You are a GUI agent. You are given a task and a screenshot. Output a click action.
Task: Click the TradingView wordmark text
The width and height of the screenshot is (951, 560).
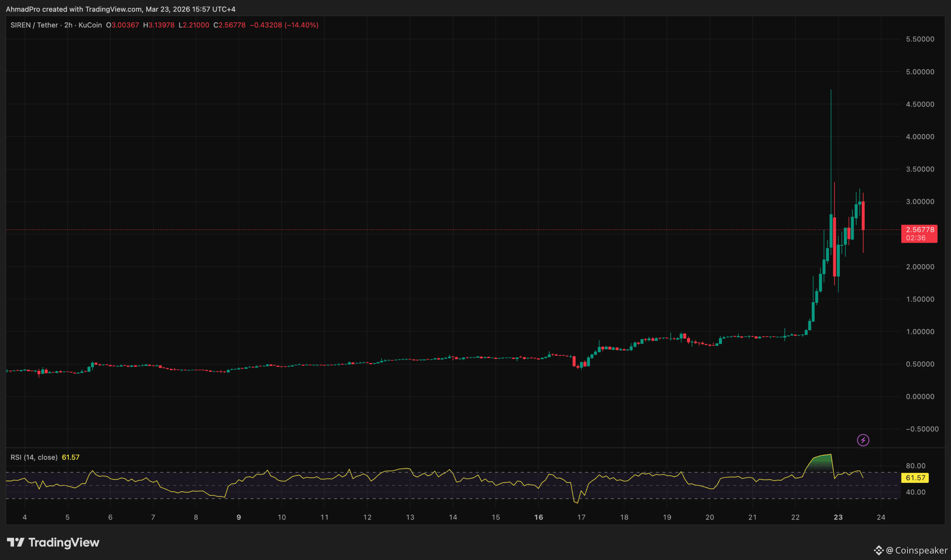[x=64, y=543]
